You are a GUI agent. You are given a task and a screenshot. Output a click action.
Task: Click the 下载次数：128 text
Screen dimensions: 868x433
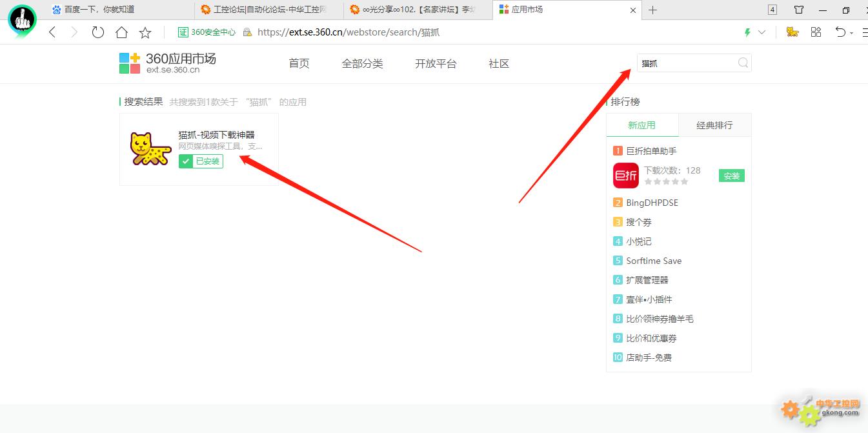point(672,170)
